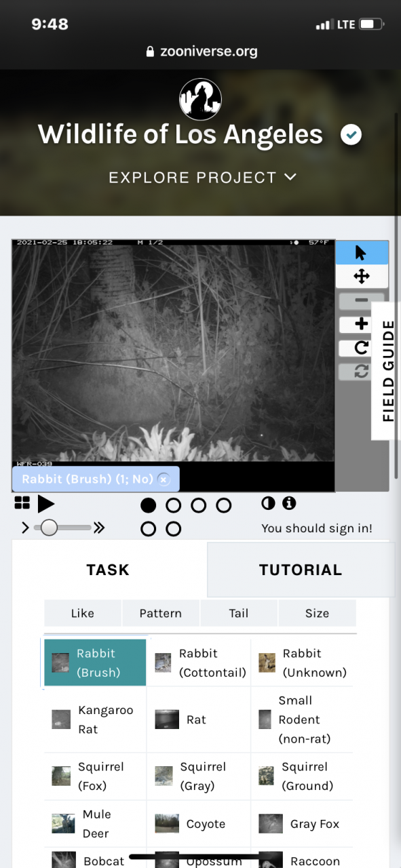
Task: Choose the Coyote species option
Action: [x=198, y=824]
